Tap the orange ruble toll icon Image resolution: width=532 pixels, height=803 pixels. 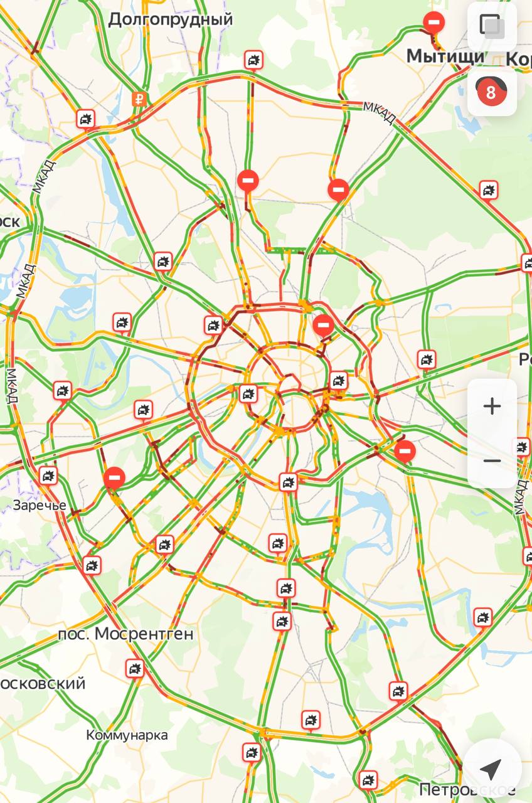pyautogui.click(x=139, y=98)
